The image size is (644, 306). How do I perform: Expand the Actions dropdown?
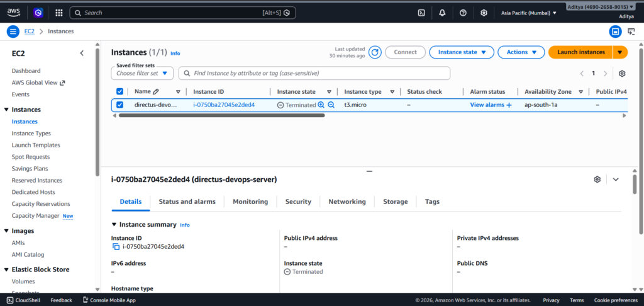click(521, 52)
